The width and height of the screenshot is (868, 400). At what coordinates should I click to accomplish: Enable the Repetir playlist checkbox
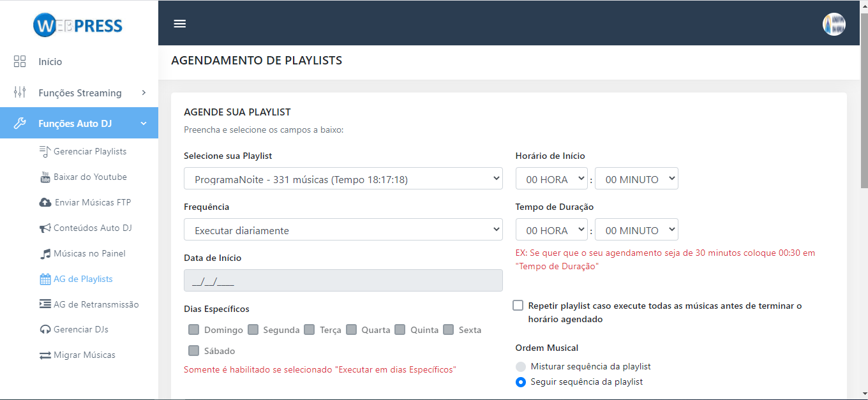click(518, 306)
